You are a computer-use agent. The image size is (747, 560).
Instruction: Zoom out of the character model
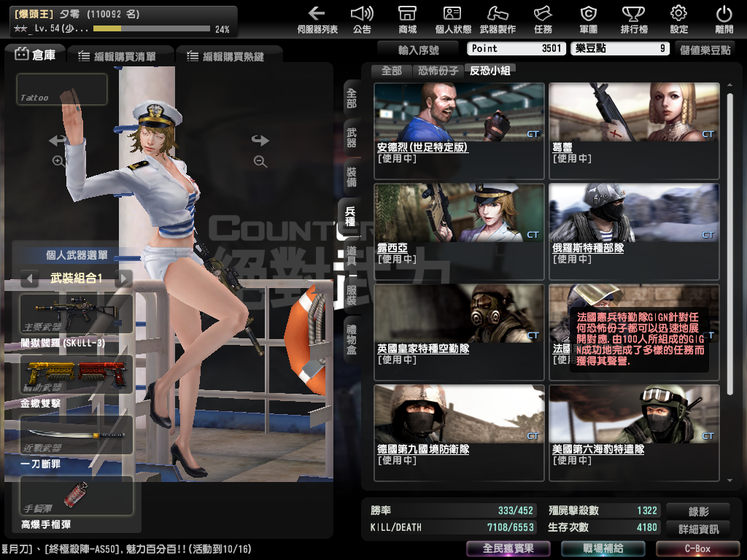coord(260,161)
